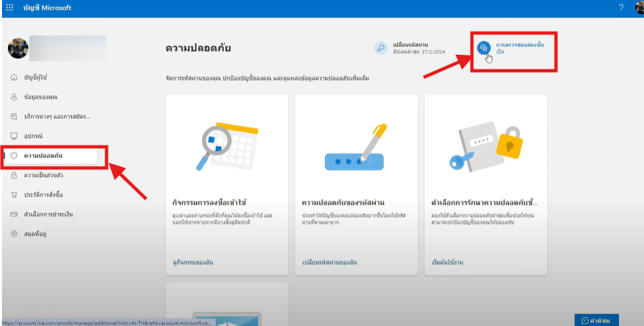
Task: Click the เปลี่ยนรหัสผ่านของฉัน link
Action: (329, 263)
